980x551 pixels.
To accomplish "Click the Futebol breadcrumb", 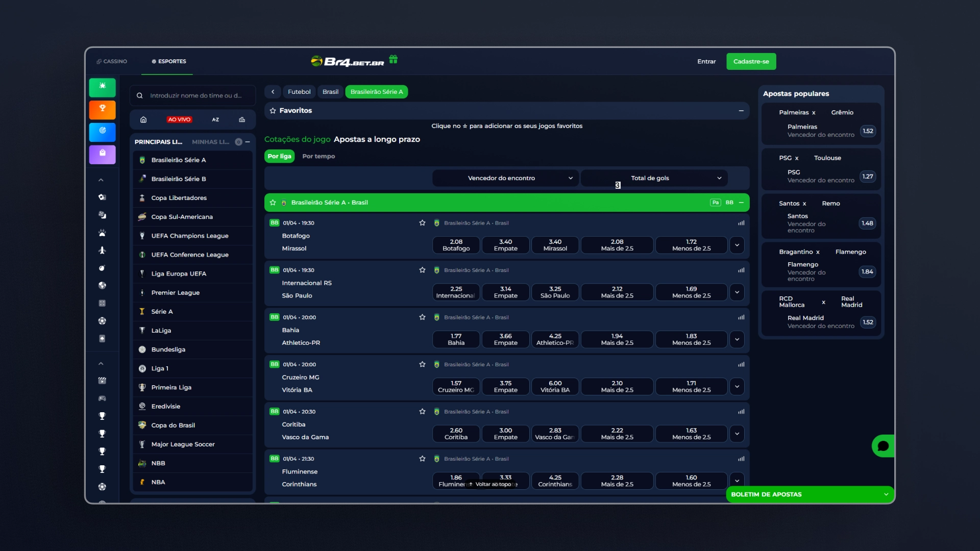I will 299,92.
